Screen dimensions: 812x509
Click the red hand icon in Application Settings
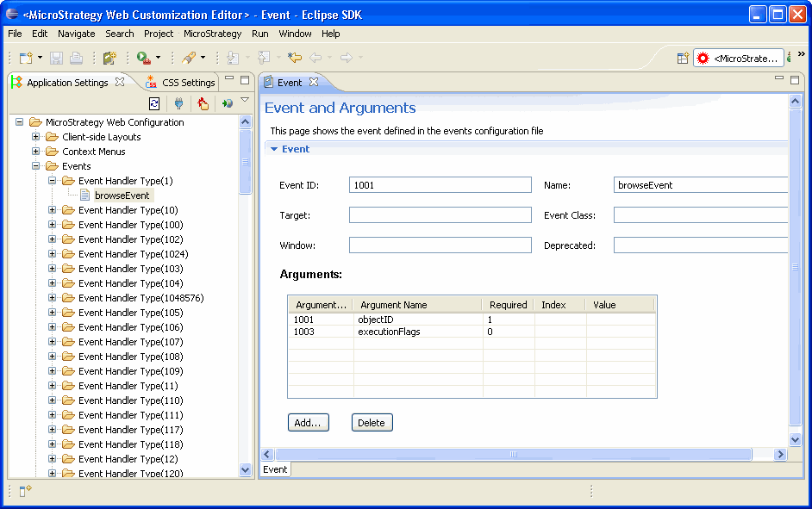tap(203, 104)
